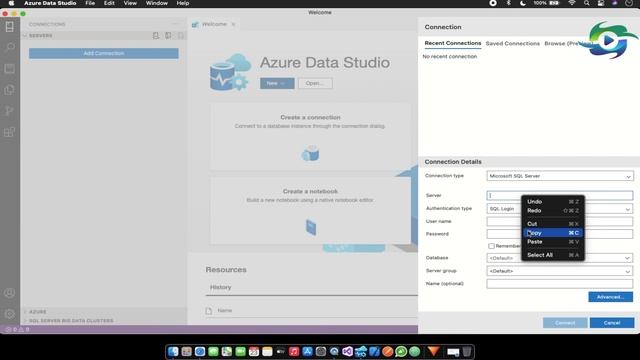Screen dimensions: 640x360
Task: Open the Help menu
Action: (182, 3)
